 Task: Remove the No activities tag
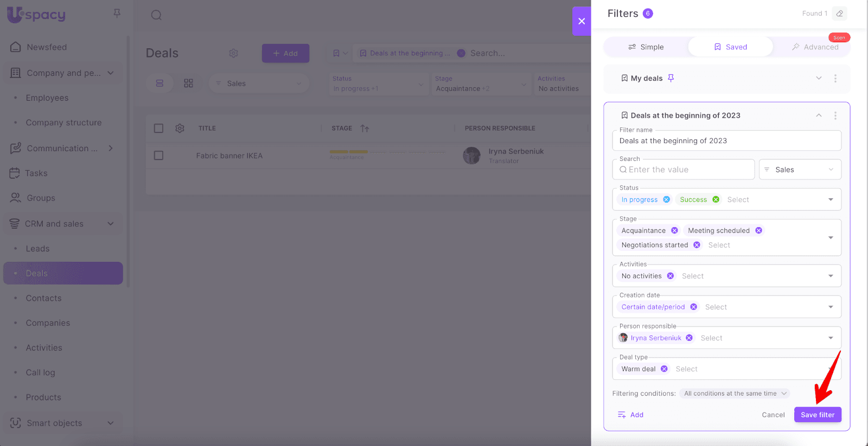pyautogui.click(x=671, y=276)
